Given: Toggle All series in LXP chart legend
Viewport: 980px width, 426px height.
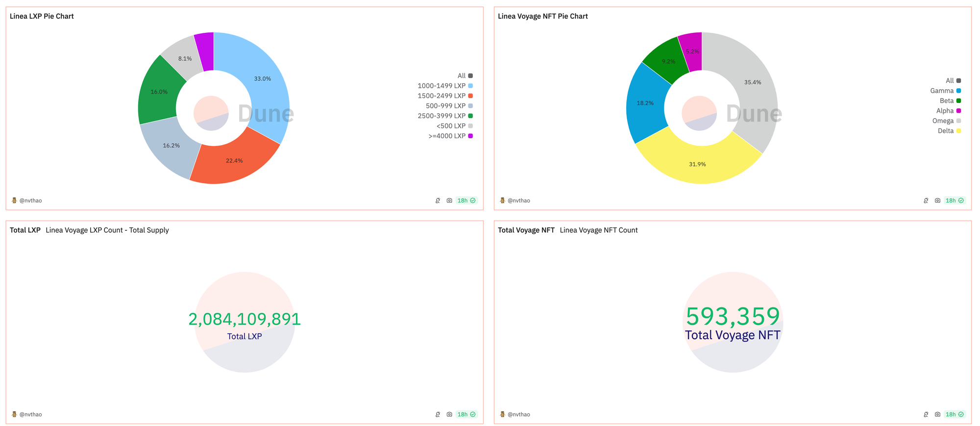Looking at the screenshot, I should pos(465,75).
